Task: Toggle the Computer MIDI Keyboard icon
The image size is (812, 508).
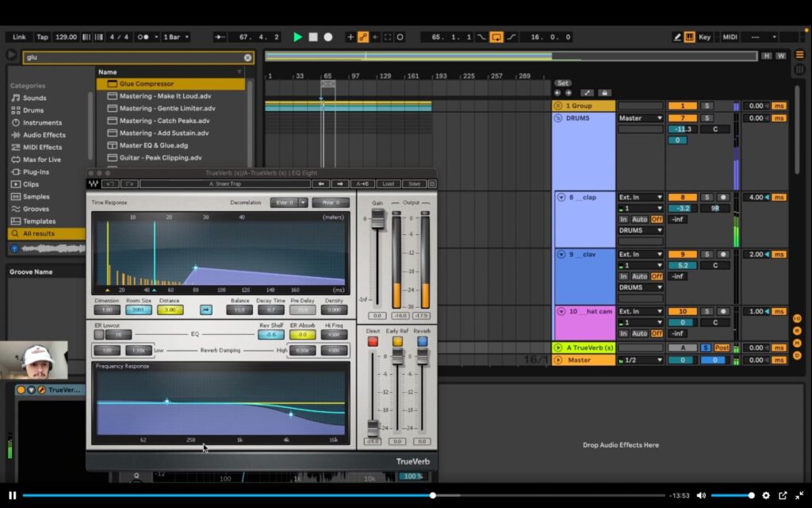Action: (x=689, y=37)
